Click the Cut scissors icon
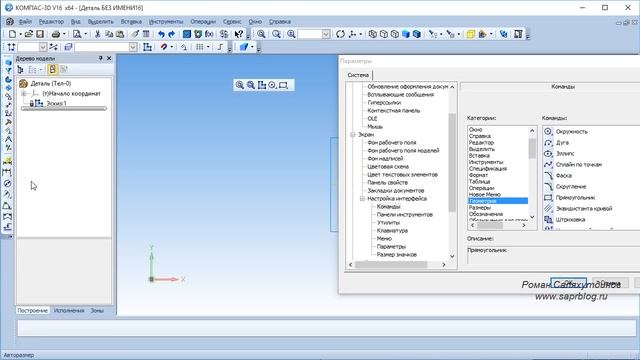The height and width of the screenshot is (360, 640). (98, 34)
